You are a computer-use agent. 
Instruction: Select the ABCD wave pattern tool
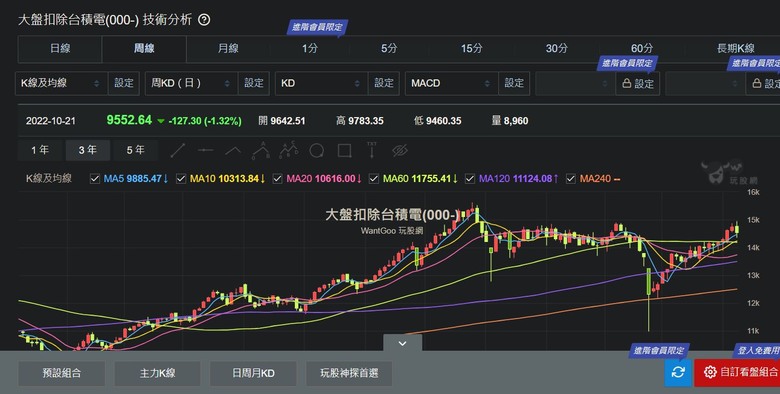(x=289, y=150)
